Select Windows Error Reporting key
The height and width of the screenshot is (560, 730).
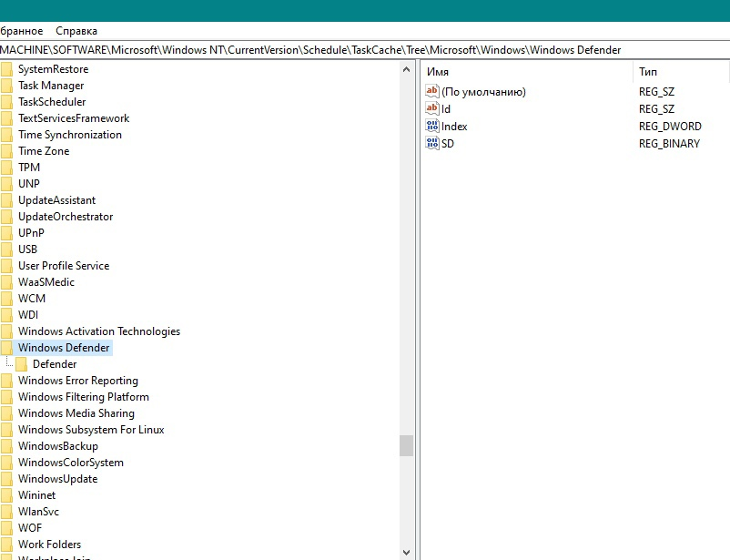(78, 381)
